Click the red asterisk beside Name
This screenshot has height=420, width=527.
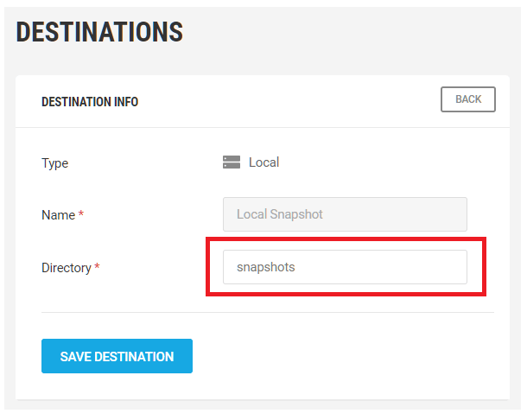(x=81, y=214)
